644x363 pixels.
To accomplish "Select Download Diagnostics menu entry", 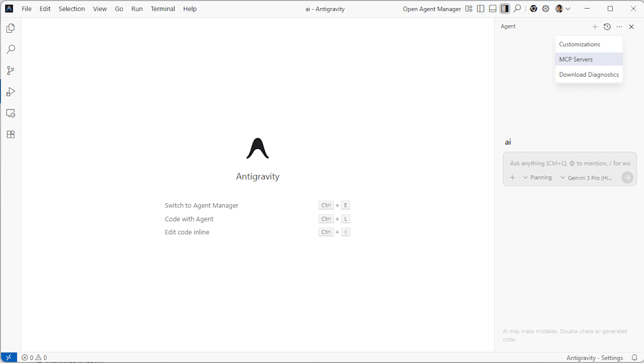I will click(589, 75).
